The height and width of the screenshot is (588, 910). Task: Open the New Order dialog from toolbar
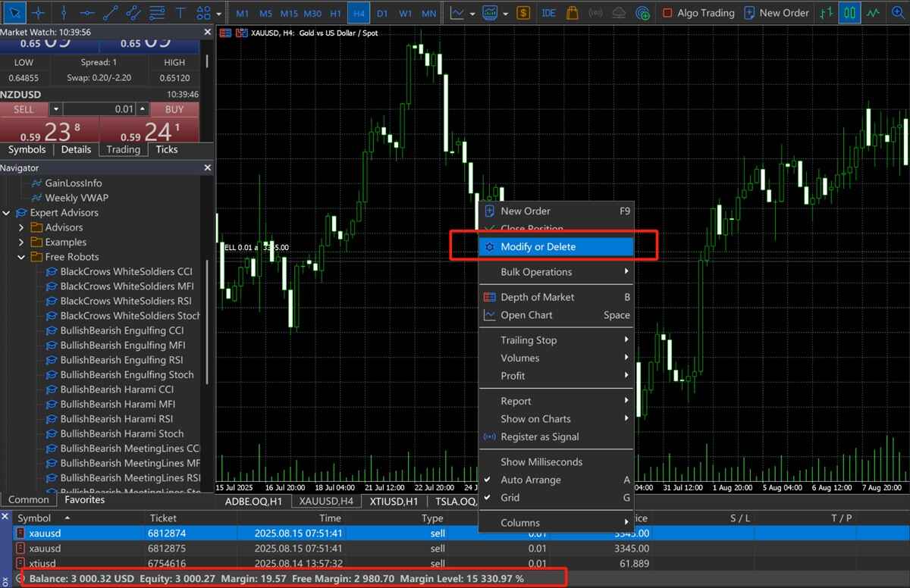pyautogui.click(x=777, y=13)
